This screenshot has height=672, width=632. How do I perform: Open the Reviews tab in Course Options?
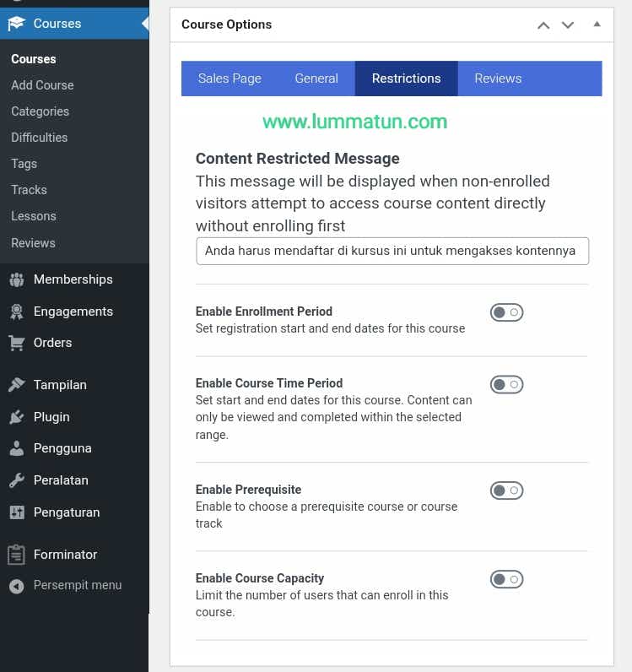tap(498, 79)
